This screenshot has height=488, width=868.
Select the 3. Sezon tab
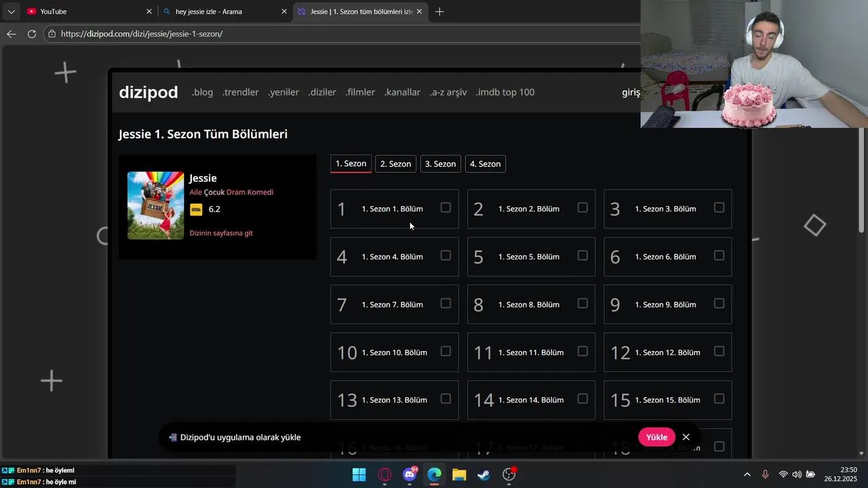click(x=440, y=164)
